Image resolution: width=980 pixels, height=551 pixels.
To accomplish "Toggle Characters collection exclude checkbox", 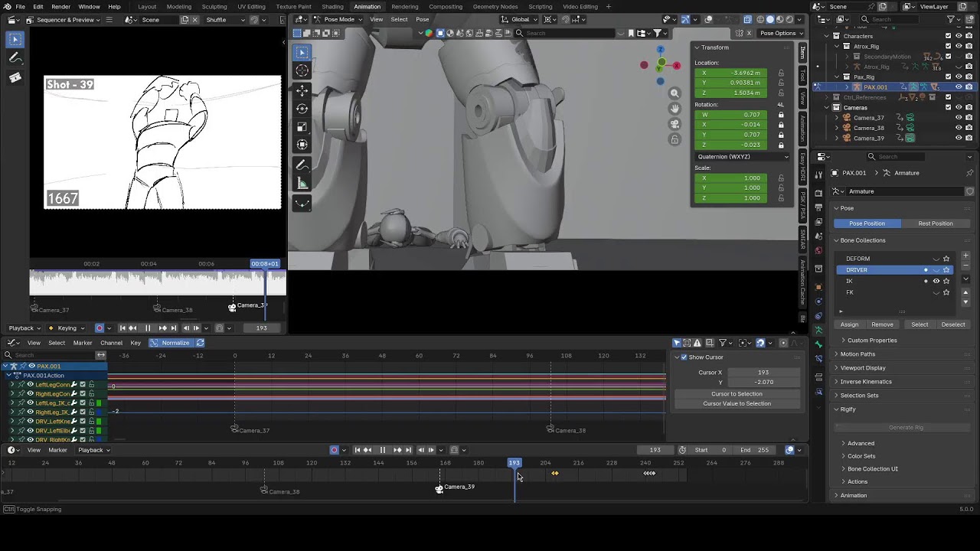I will click(x=948, y=36).
